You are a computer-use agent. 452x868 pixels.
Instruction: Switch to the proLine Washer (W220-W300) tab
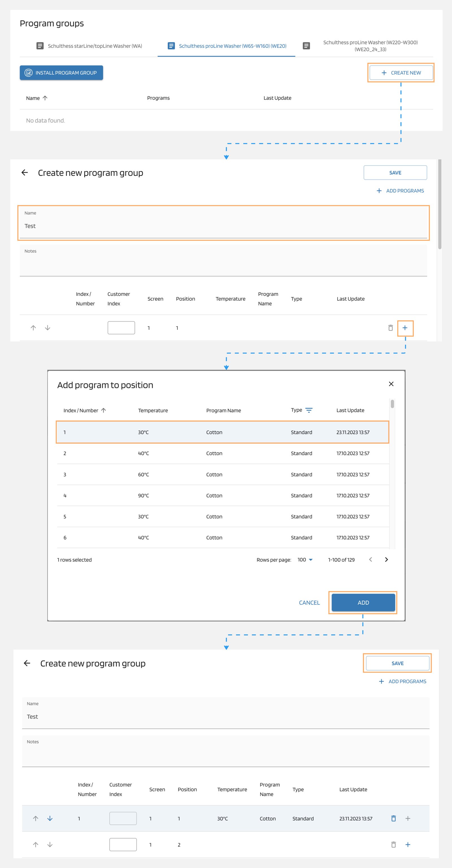point(370,46)
